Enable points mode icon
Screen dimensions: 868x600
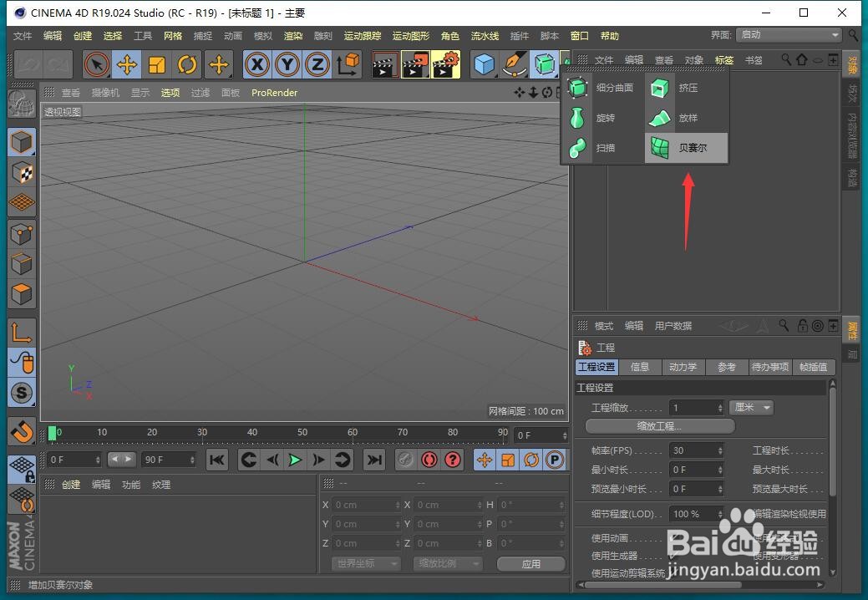click(23, 234)
